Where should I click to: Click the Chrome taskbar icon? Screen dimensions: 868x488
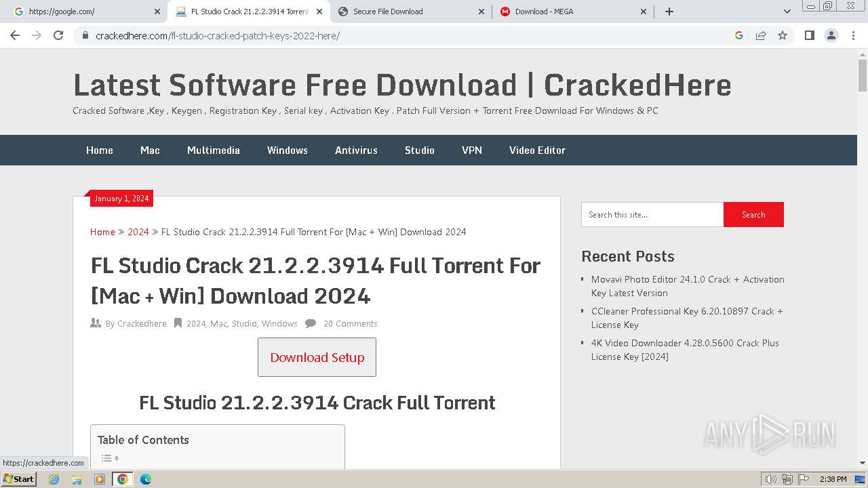(x=123, y=479)
